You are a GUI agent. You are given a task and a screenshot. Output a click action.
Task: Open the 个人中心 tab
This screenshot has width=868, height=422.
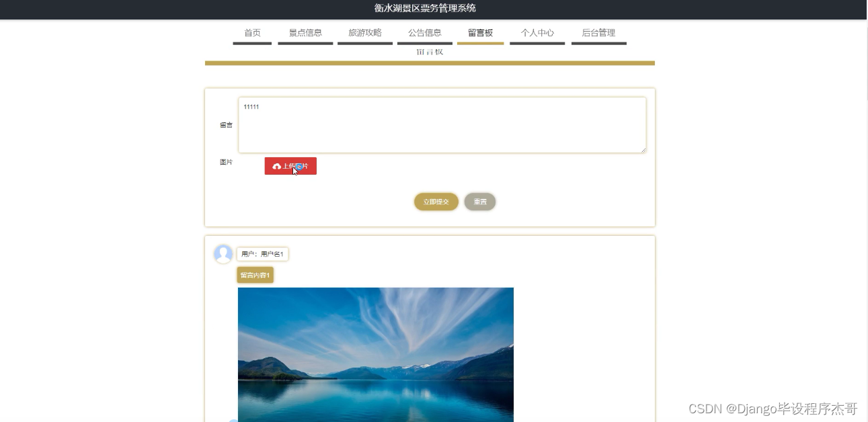point(537,32)
